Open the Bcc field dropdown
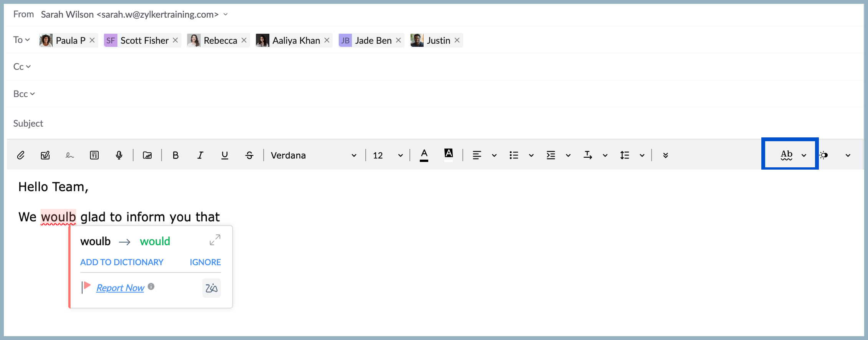The height and width of the screenshot is (340, 868). pyautogui.click(x=24, y=94)
